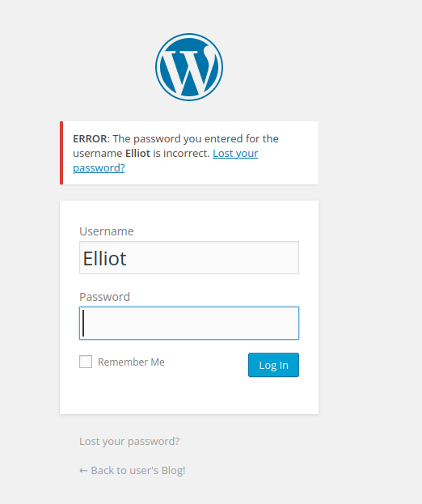Open 'Lost your' link in error notice

point(235,154)
